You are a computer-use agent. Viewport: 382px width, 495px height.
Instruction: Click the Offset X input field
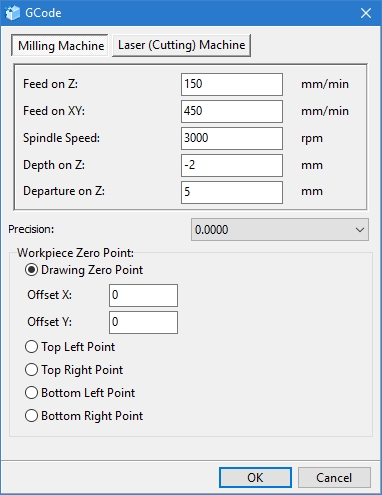coord(143,295)
